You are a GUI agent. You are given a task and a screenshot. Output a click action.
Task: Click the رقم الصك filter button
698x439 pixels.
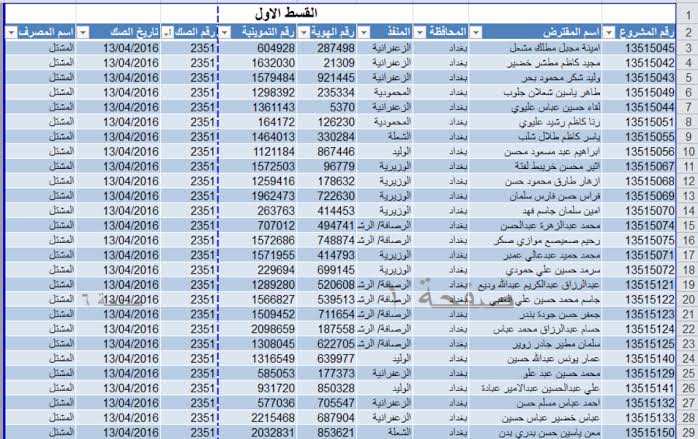167,33
